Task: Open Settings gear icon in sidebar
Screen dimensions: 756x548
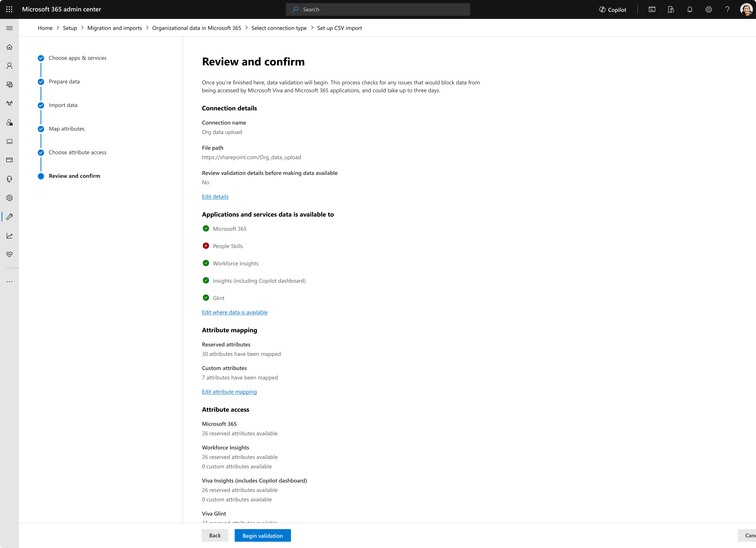Action: coord(9,198)
